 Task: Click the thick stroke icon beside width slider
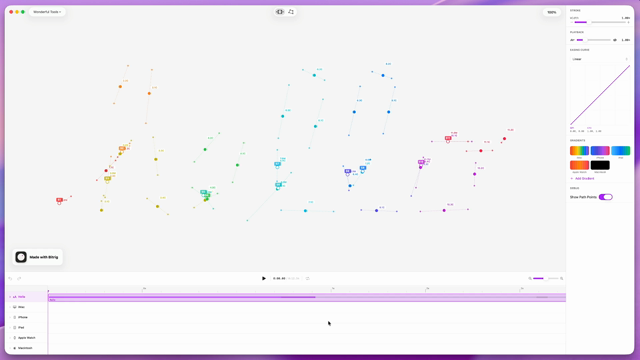point(628,22)
